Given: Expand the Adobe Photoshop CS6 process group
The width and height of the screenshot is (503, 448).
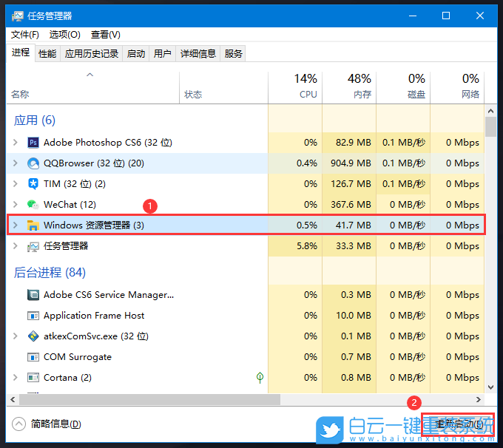Looking at the screenshot, I should [x=15, y=143].
